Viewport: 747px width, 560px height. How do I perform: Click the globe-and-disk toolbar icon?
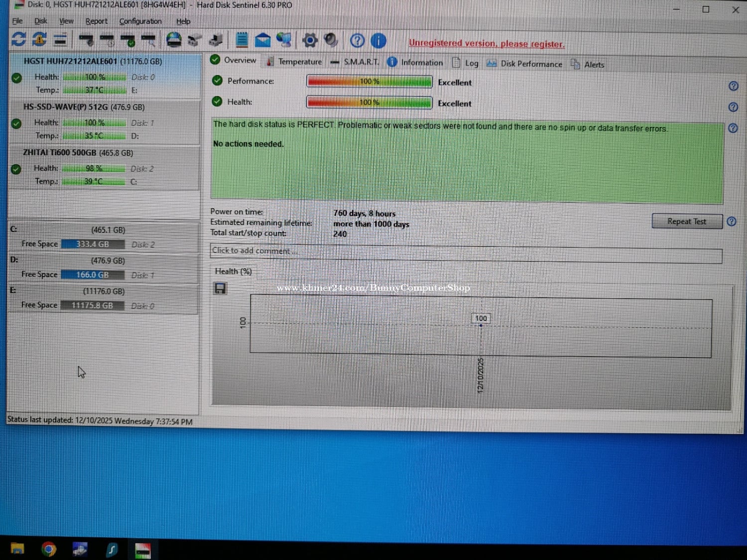coord(174,39)
